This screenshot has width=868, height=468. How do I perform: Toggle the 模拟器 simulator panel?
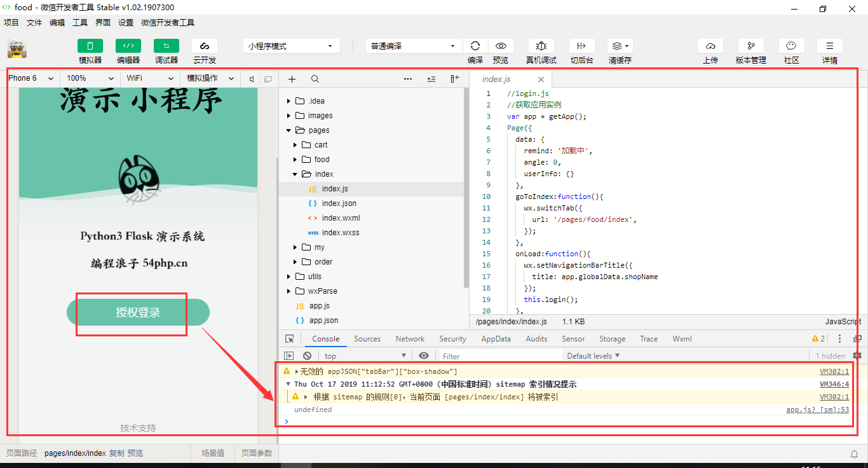tap(90, 46)
